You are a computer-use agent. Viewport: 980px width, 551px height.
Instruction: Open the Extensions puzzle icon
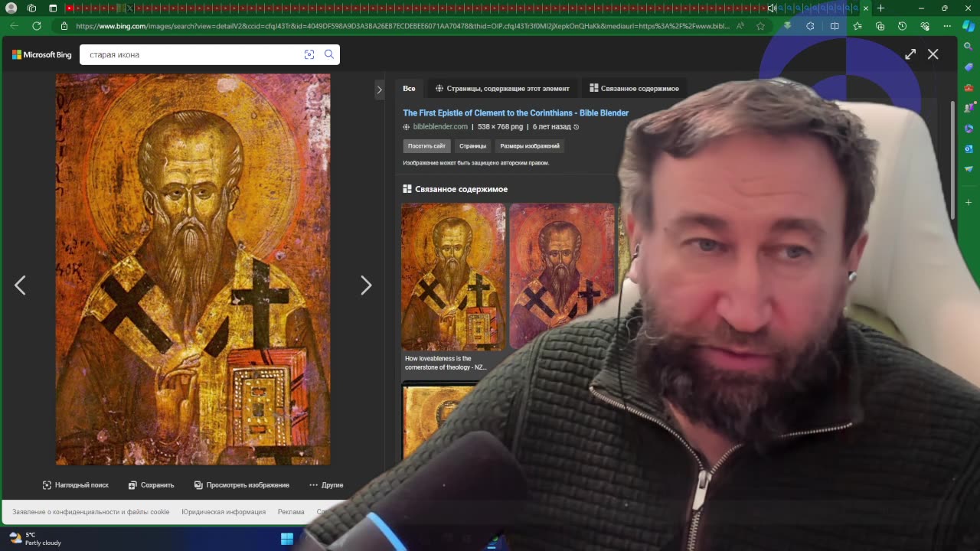[810, 26]
